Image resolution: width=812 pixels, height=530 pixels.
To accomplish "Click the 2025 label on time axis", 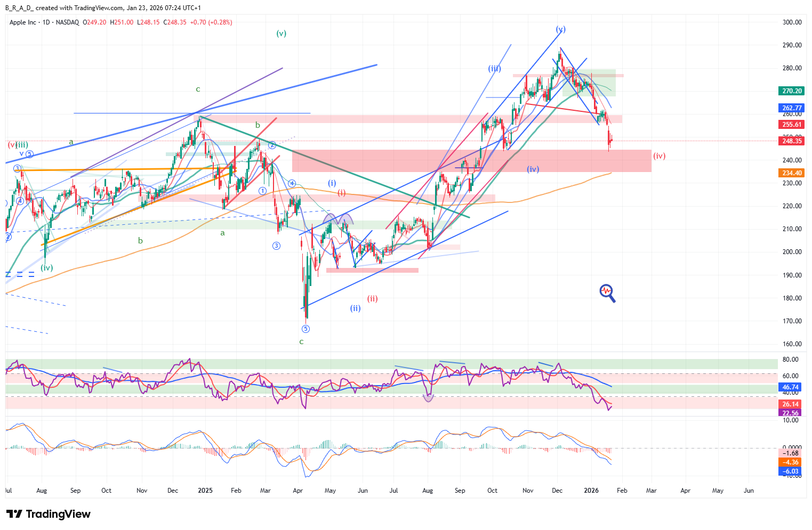I will [205, 491].
